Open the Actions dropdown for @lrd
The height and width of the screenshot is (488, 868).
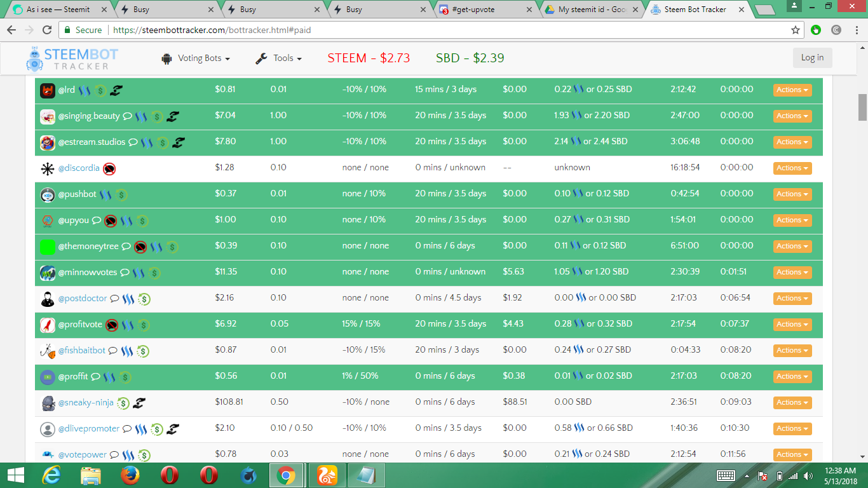coord(792,90)
